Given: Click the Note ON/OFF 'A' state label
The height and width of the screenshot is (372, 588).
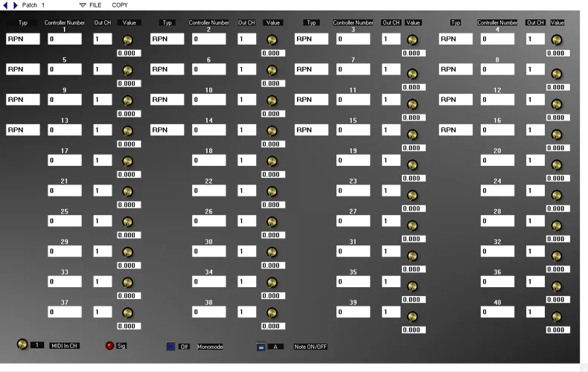Looking at the screenshot, I should pyautogui.click(x=275, y=347).
